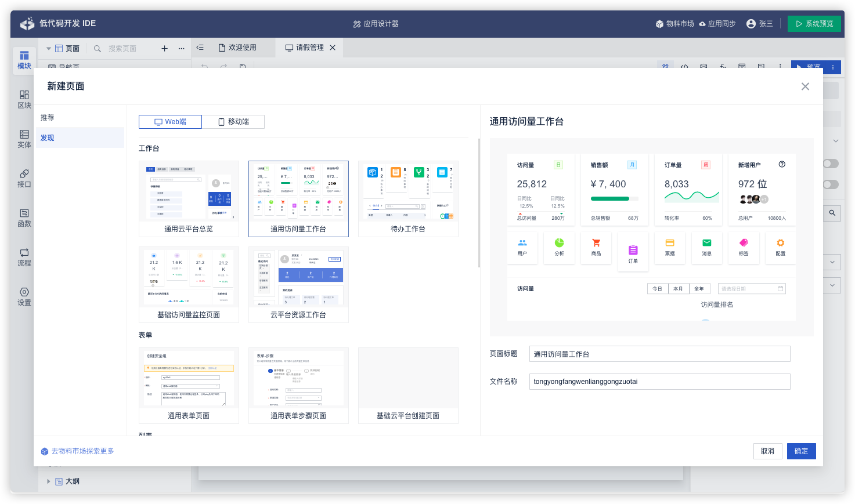The width and height of the screenshot is (855, 504).
Task: Expand the 页面 dropdown in the page panel
Action: point(49,48)
